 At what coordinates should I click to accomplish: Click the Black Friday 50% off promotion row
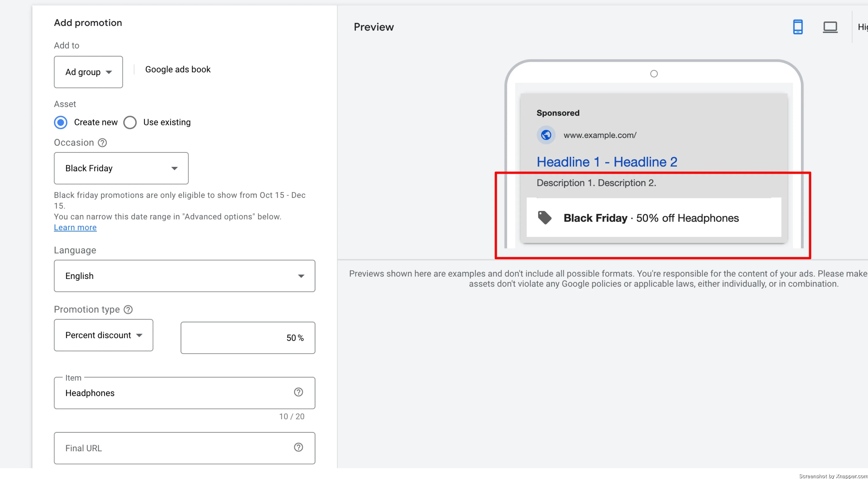pos(654,217)
